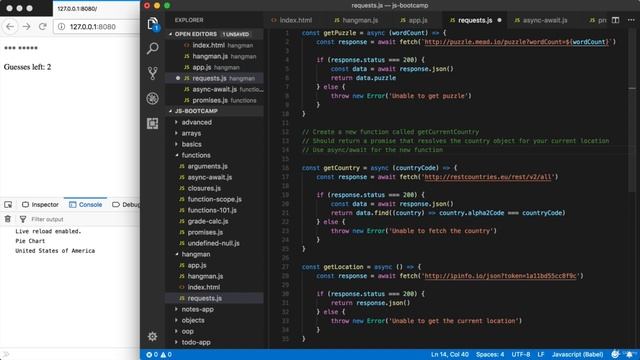Click the filter funnel icon in console
This screenshot has height=360, width=640.
tap(23, 219)
